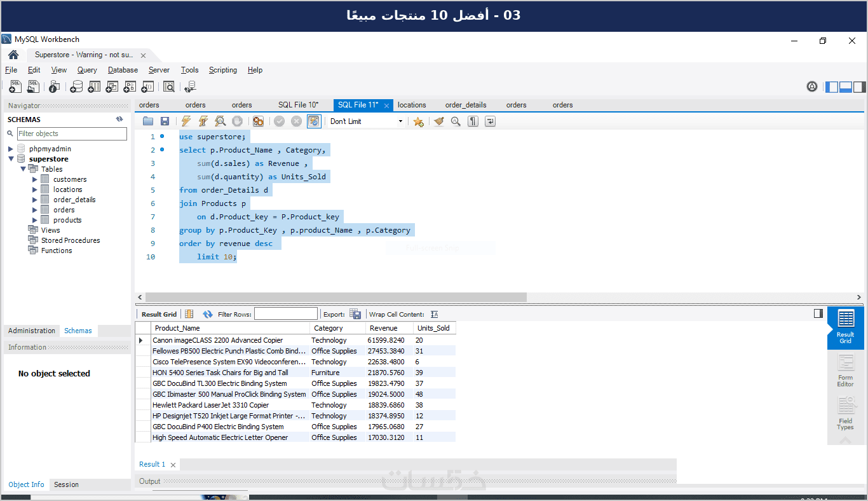Save current statement as a snippet star
868x501 pixels.
(x=418, y=121)
